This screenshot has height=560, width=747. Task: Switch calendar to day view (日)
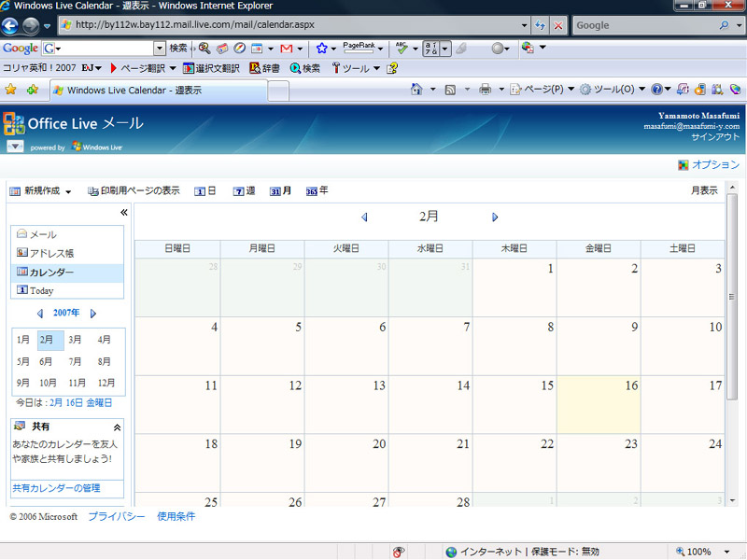pos(205,191)
